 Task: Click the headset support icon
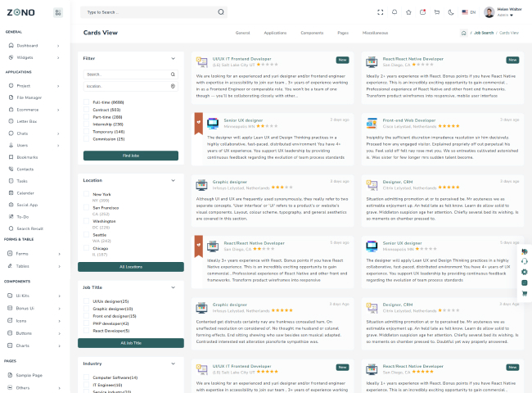[x=524, y=261]
